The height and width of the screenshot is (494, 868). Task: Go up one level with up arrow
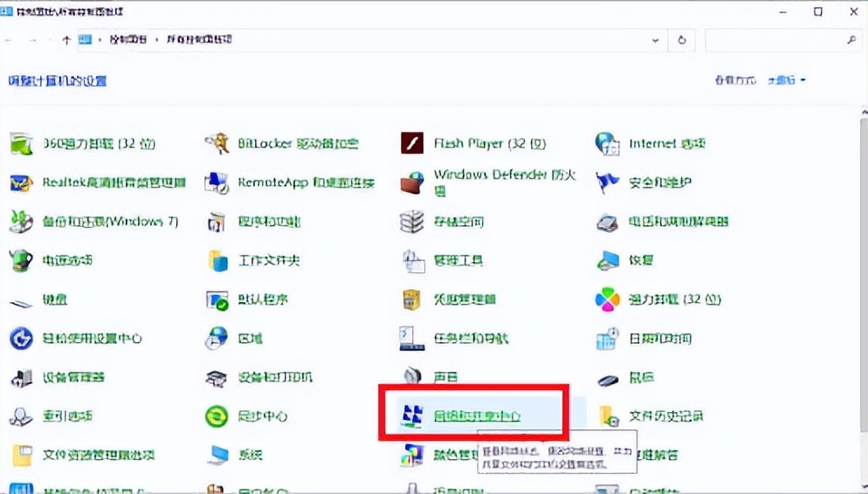[x=66, y=40]
